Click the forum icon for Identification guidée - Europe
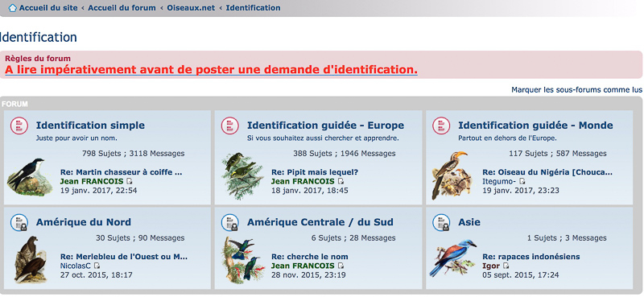644x297 pixels. (x=230, y=126)
